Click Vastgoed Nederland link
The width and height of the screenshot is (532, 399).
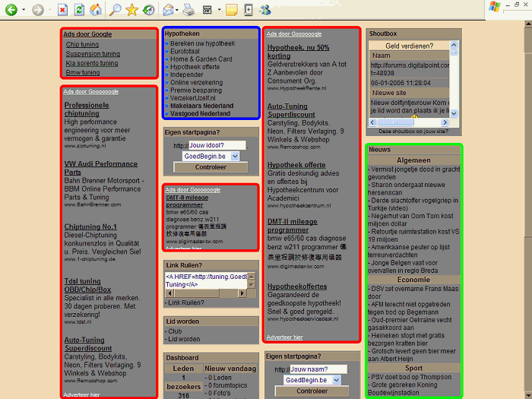[x=200, y=114]
